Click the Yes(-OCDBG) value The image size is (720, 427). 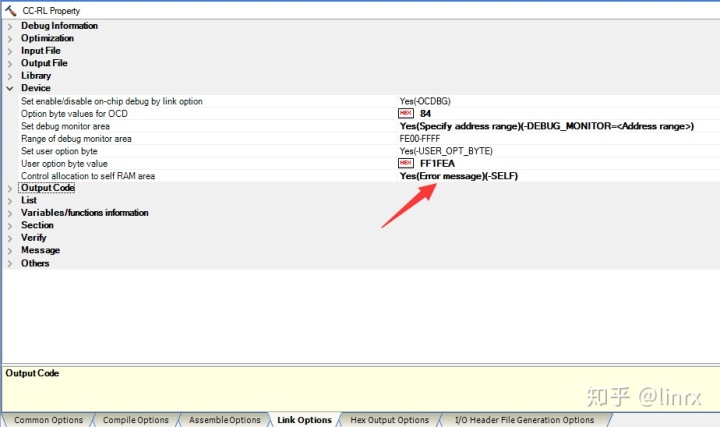point(425,101)
